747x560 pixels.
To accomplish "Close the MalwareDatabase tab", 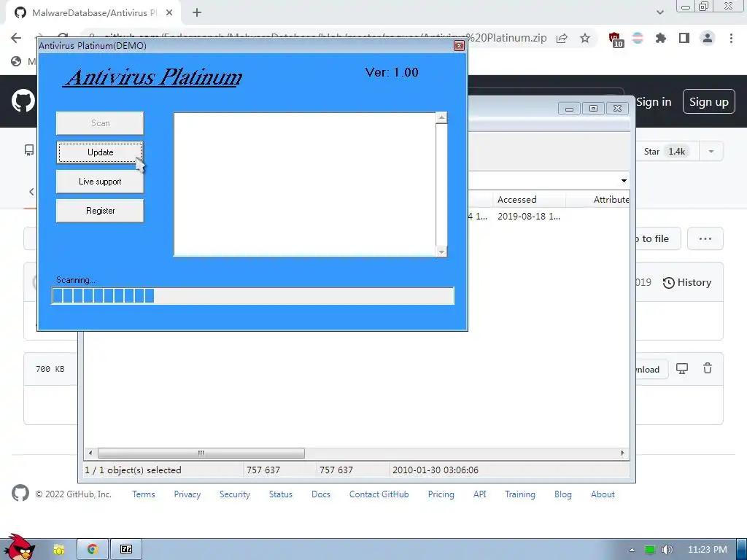I will [x=169, y=13].
